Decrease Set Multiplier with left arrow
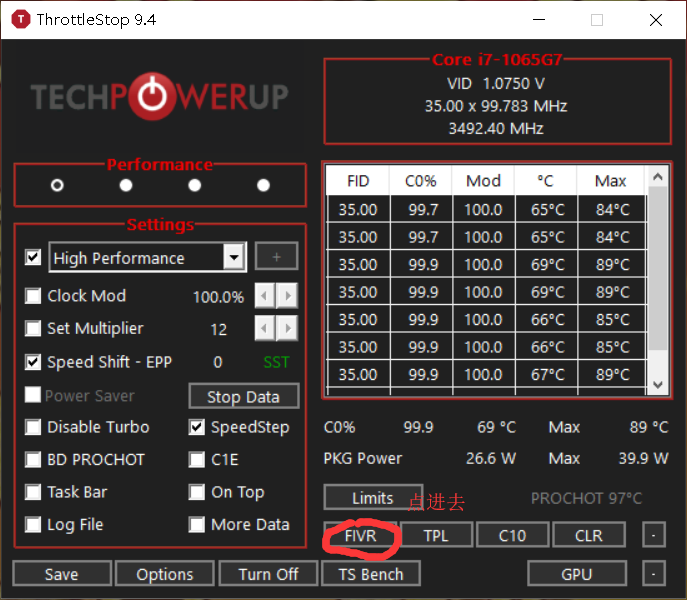The width and height of the screenshot is (687, 600). tap(264, 328)
